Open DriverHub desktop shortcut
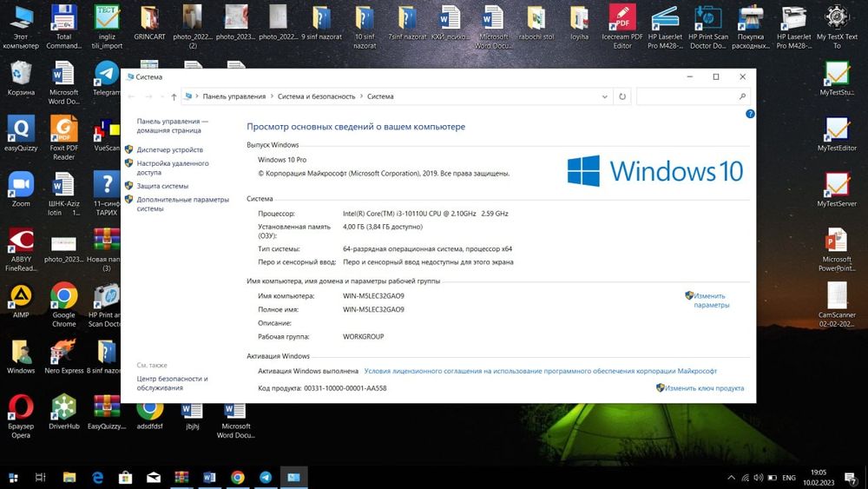 pos(63,412)
